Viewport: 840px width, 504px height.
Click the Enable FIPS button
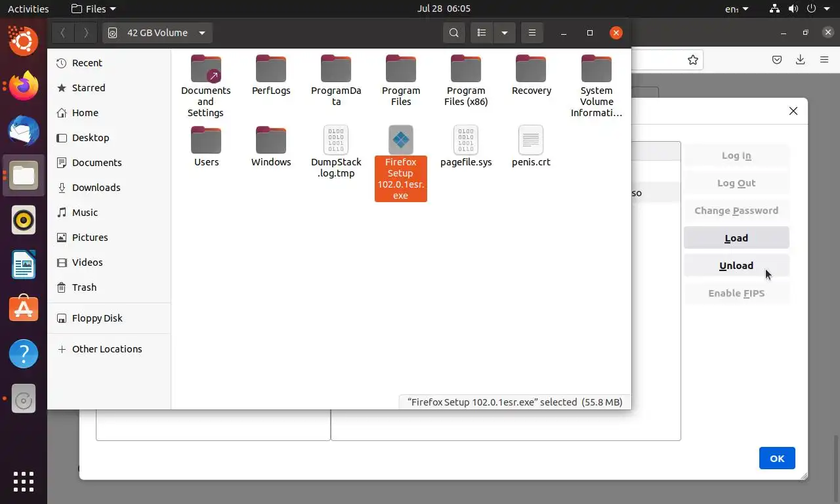point(736,293)
